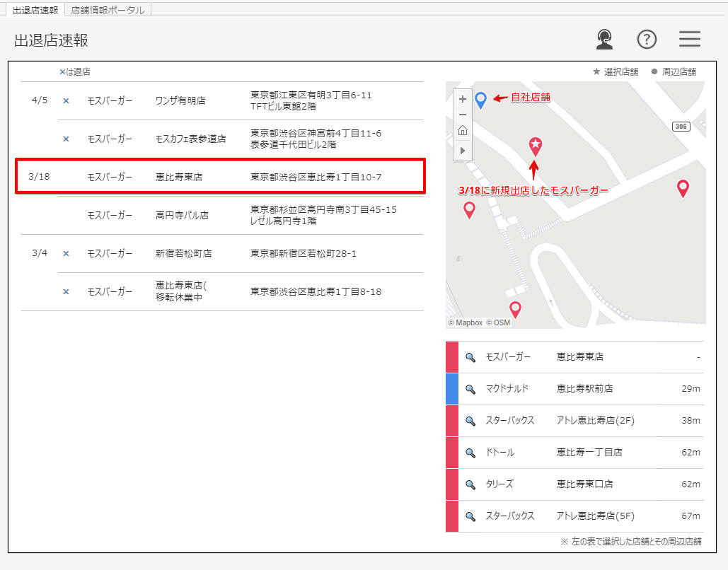Image resolution: width=728 pixels, height=570 pixels.
Task: Open the support operator headset icon
Action: (x=604, y=40)
